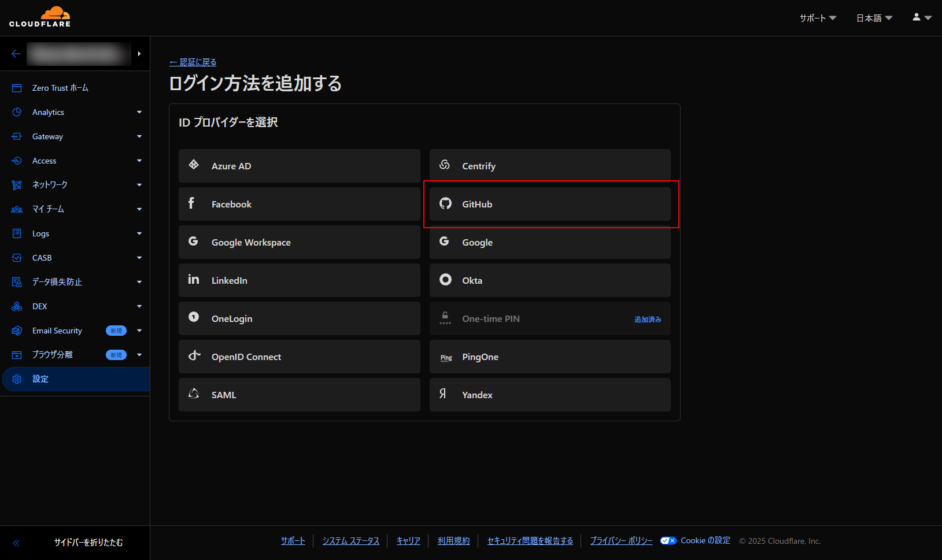Click the collapse sidebar double-chevron icon
Viewport: 942px width, 560px height.
(x=16, y=543)
